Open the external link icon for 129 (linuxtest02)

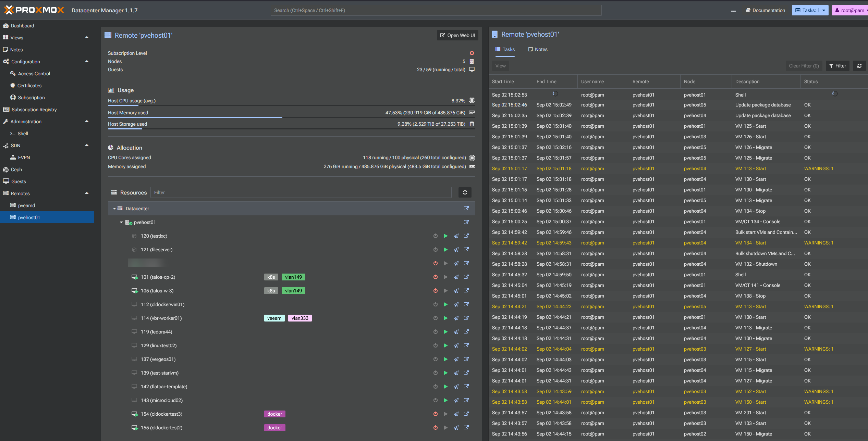(466, 345)
